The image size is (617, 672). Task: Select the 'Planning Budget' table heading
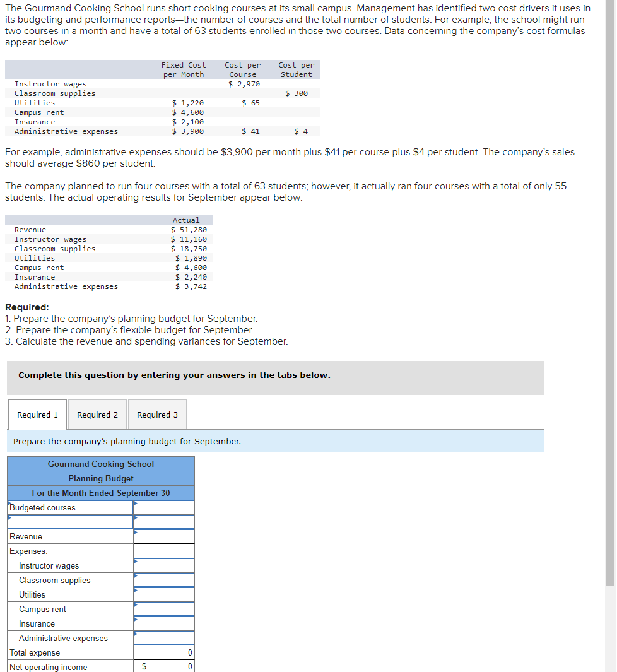tap(101, 479)
